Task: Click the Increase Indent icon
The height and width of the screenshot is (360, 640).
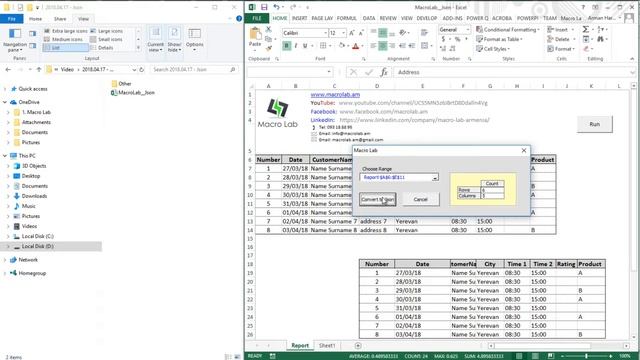Action: coord(411,46)
